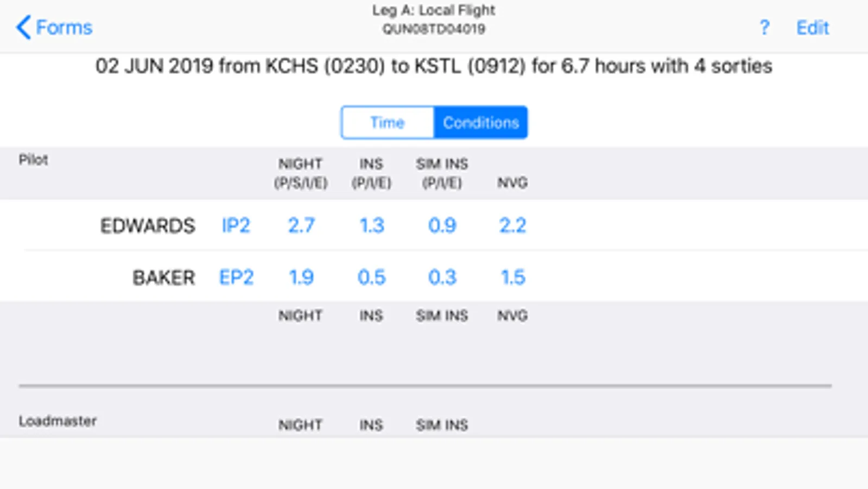868x489 pixels.
Task: Select the Conditions tab
Action: 480,123
